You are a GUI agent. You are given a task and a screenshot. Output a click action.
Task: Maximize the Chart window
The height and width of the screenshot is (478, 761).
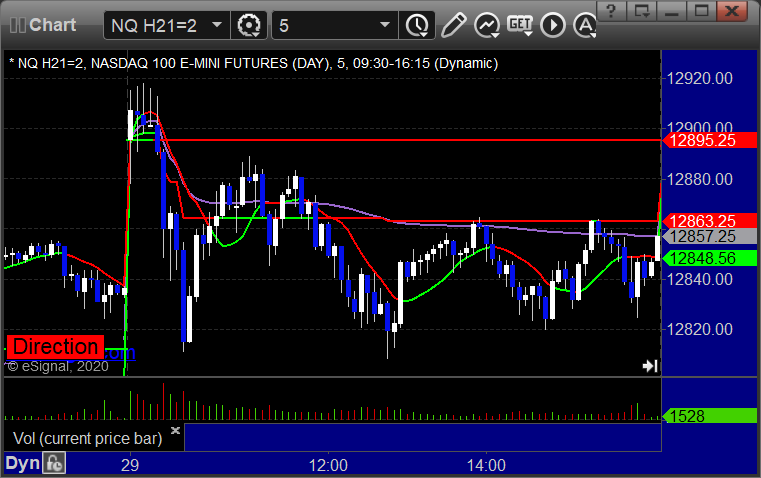[701, 11]
